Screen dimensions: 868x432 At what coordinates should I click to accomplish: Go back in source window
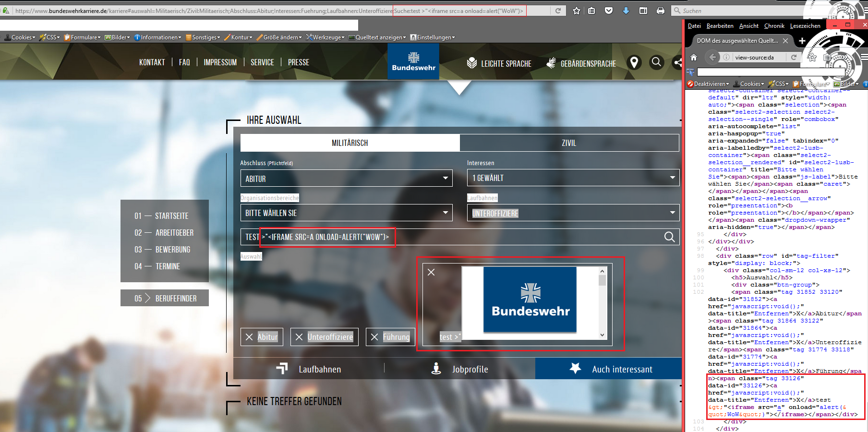click(x=712, y=57)
